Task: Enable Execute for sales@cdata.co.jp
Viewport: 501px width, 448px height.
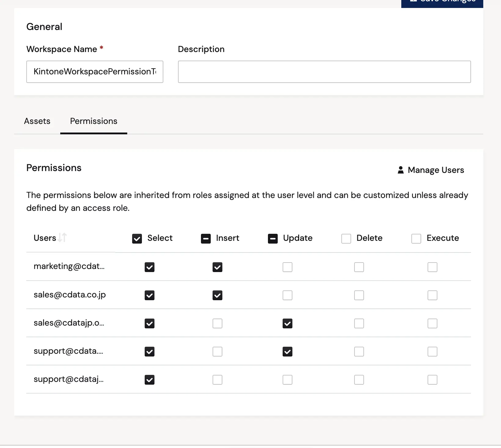Action: click(x=432, y=295)
